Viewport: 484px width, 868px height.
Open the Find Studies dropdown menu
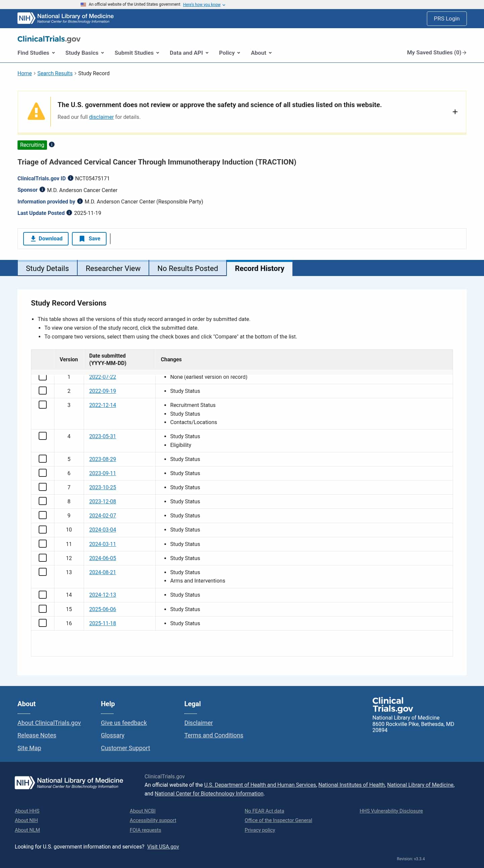click(x=36, y=53)
